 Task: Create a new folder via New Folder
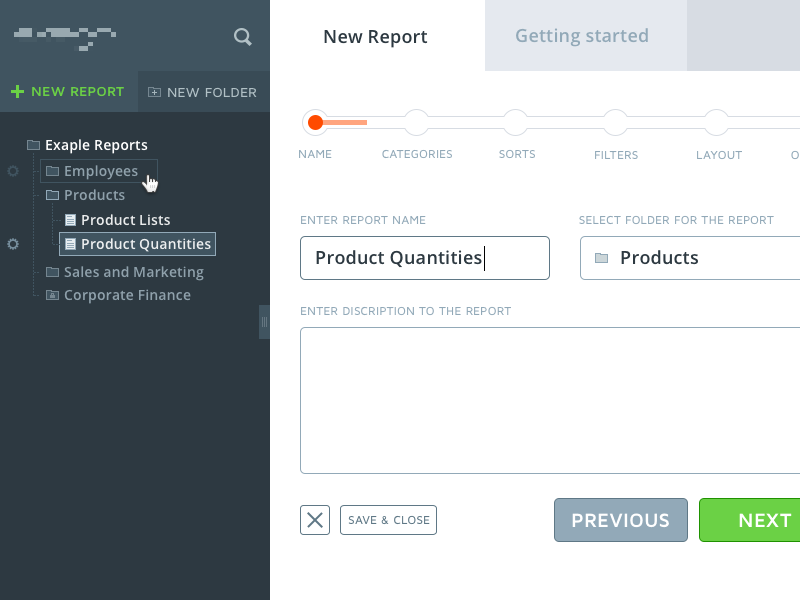point(202,92)
